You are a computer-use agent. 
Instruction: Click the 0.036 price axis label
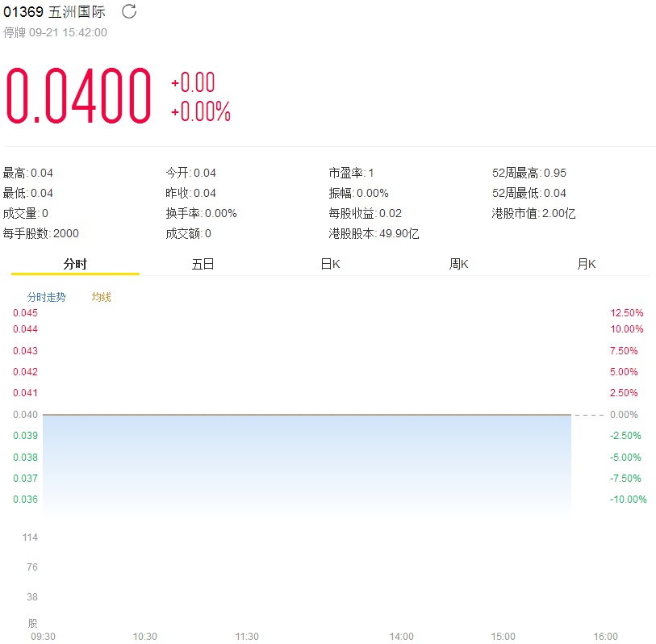[x=26, y=500]
